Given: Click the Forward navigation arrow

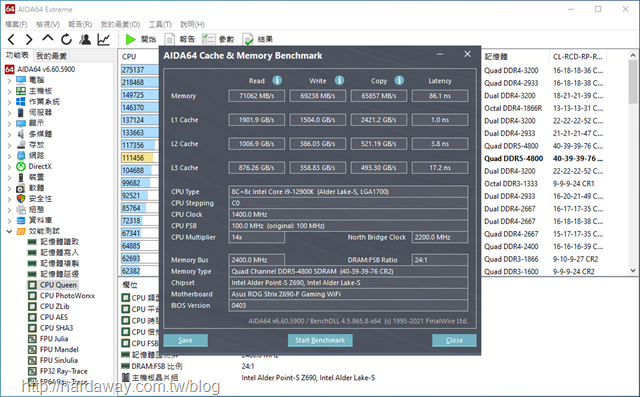Looking at the screenshot, I should (x=29, y=39).
